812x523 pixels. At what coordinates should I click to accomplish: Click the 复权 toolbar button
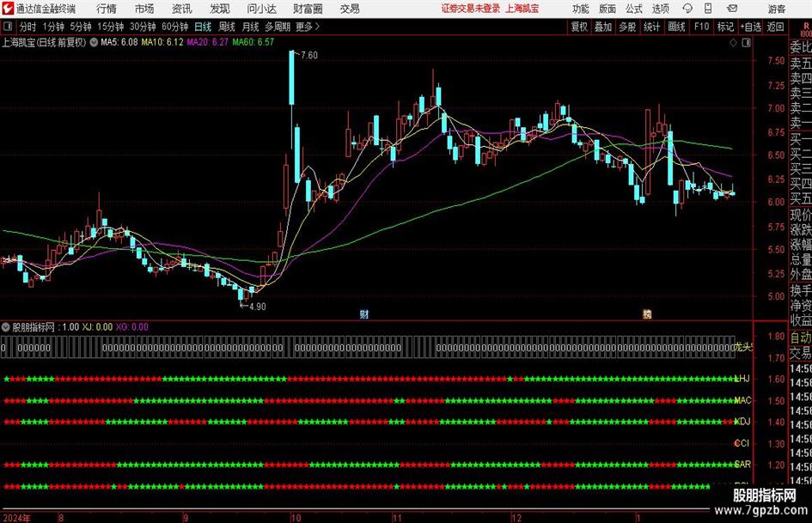click(x=579, y=27)
